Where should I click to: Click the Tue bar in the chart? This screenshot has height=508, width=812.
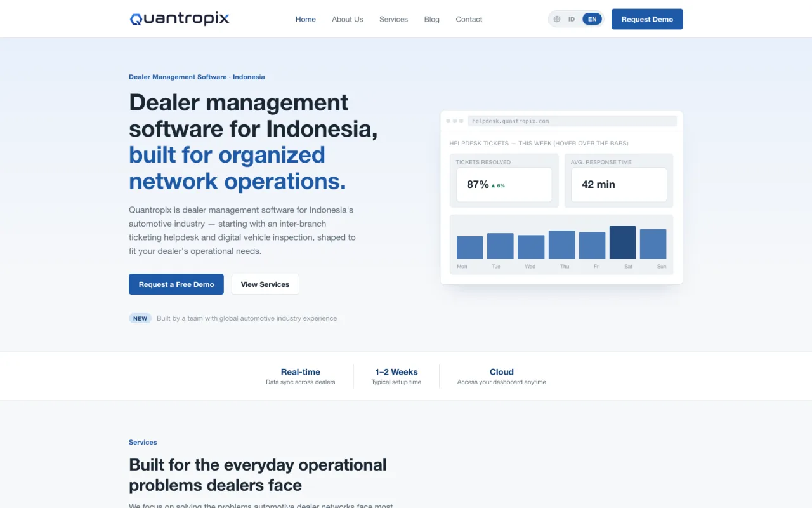tap(501, 246)
